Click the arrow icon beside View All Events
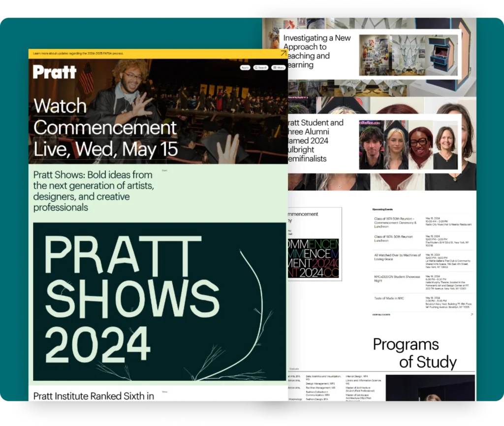 (472, 314)
